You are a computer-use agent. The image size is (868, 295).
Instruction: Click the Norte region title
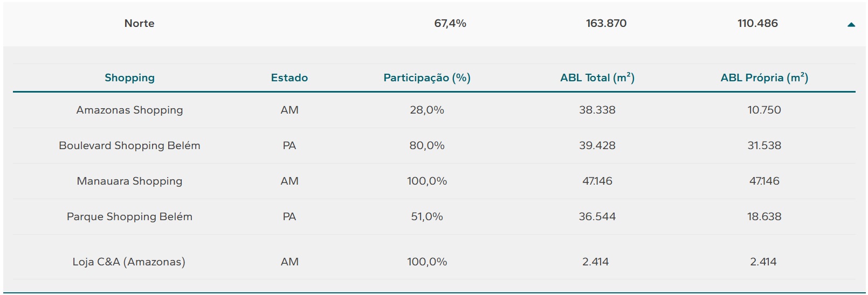[139, 23]
